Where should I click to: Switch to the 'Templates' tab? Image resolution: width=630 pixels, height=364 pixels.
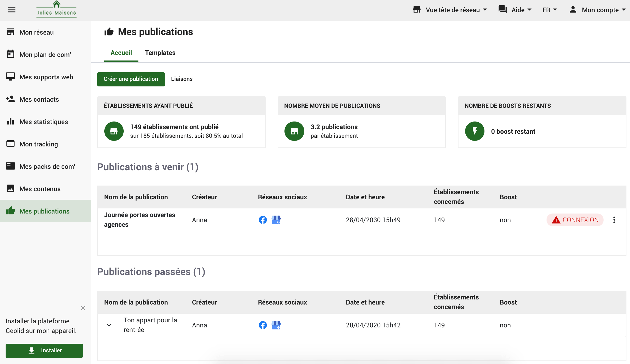point(160,52)
